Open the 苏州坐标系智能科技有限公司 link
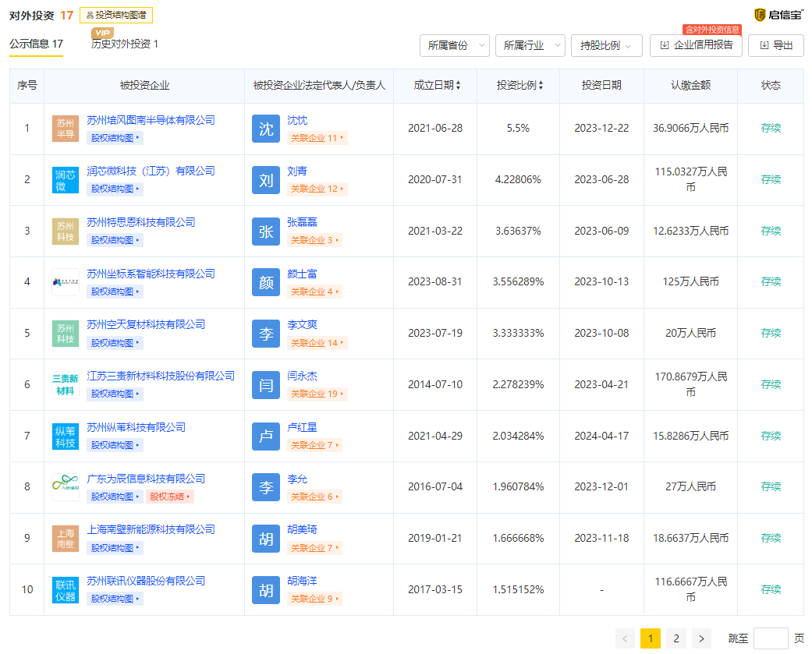 click(151, 274)
